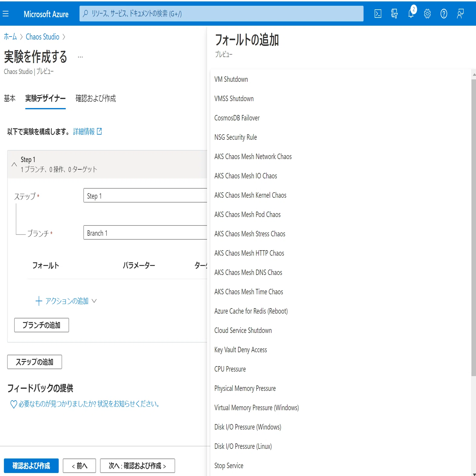Open the feedback link about 必要なもの
Image resolution: width=476 pixels, height=476 pixels.
pos(89,404)
